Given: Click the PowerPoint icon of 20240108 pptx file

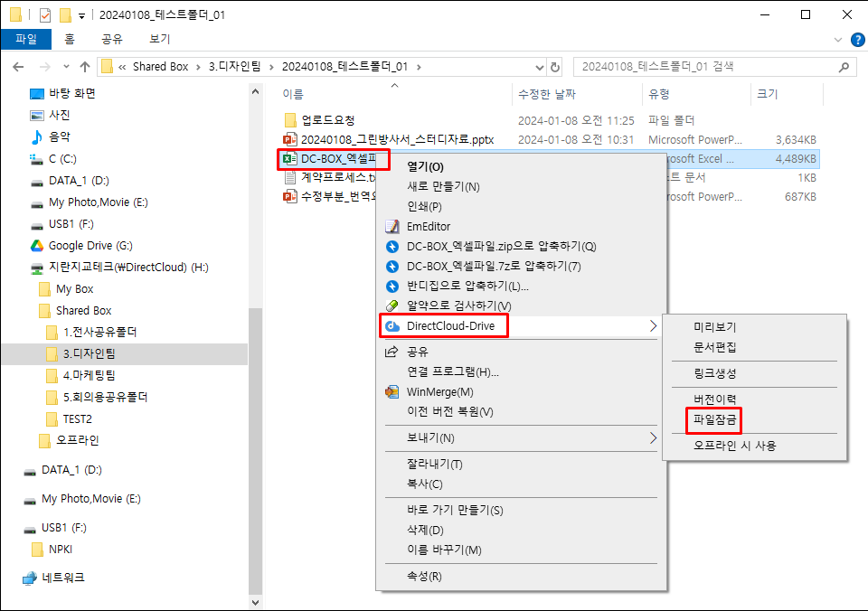Looking at the screenshot, I should (289, 140).
